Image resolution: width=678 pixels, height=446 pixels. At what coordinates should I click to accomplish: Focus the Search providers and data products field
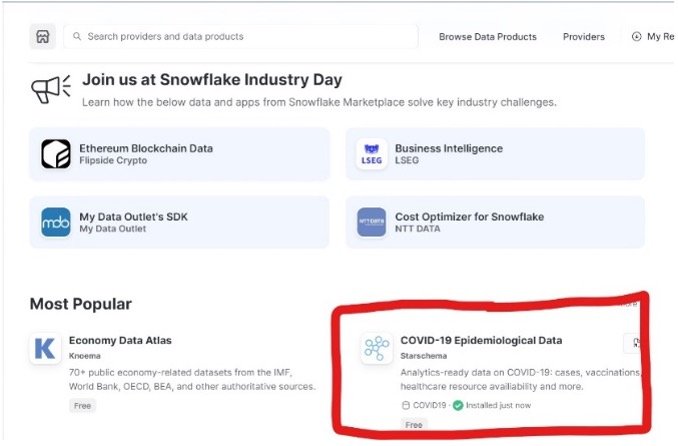coord(241,36)
